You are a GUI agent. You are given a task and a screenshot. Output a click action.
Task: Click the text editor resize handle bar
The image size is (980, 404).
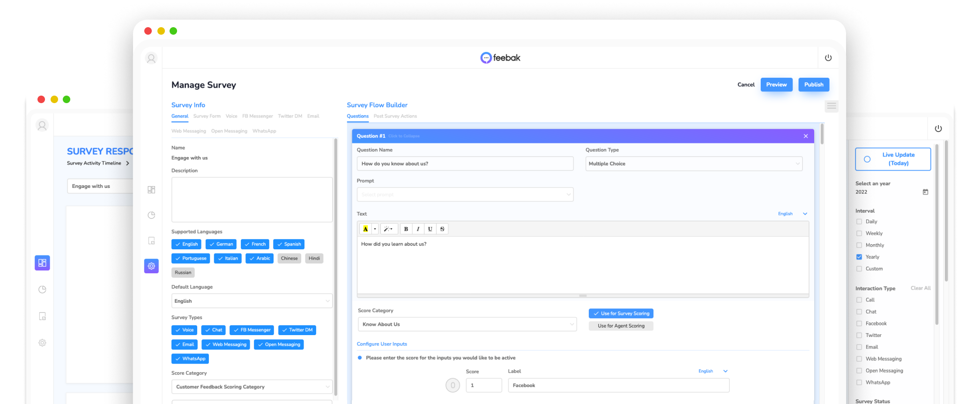583,296
